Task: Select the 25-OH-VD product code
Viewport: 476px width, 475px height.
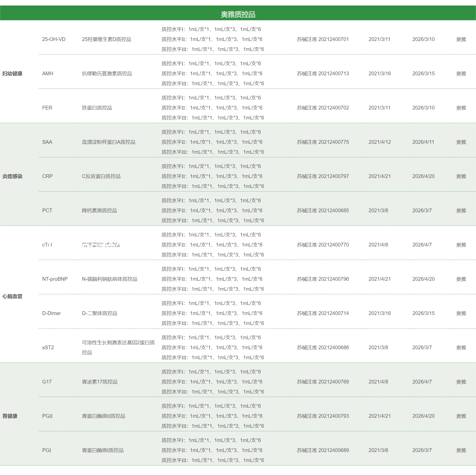Action: (x=54, y=39)
